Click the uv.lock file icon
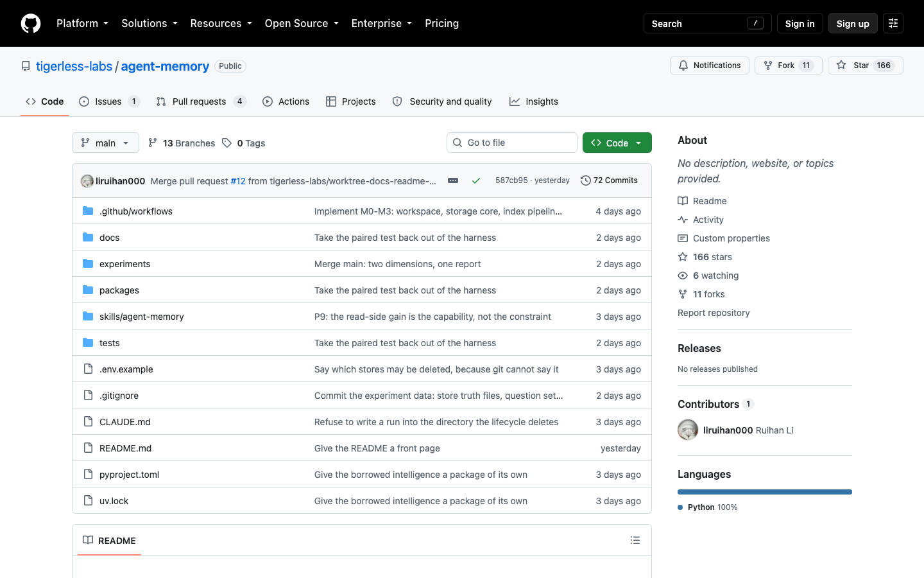The image size is (924, 578). 88,501
